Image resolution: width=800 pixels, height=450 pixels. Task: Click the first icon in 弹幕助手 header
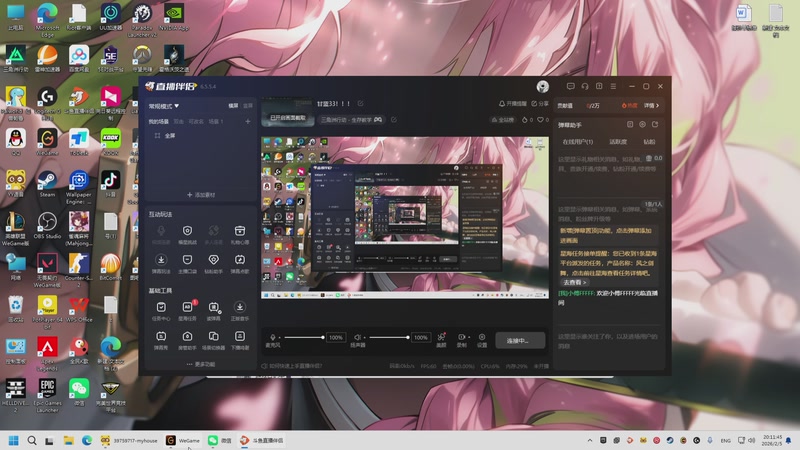[x=630, y=124]
